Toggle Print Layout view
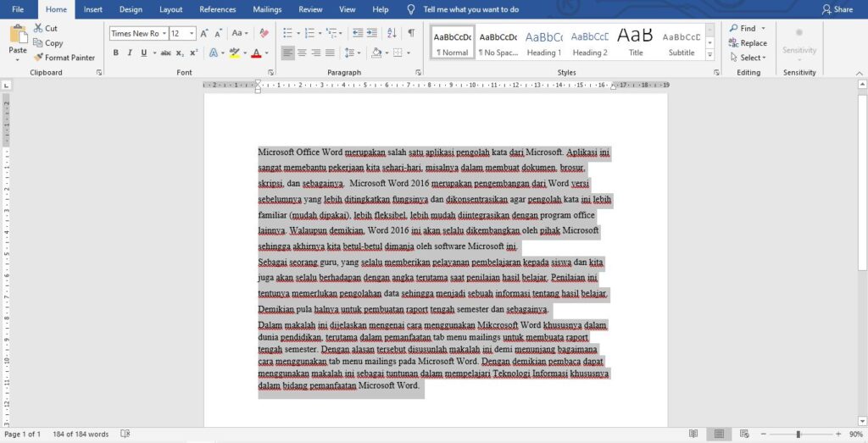The height and width of the screenshot is (443, 868). [x=719, y=435]
